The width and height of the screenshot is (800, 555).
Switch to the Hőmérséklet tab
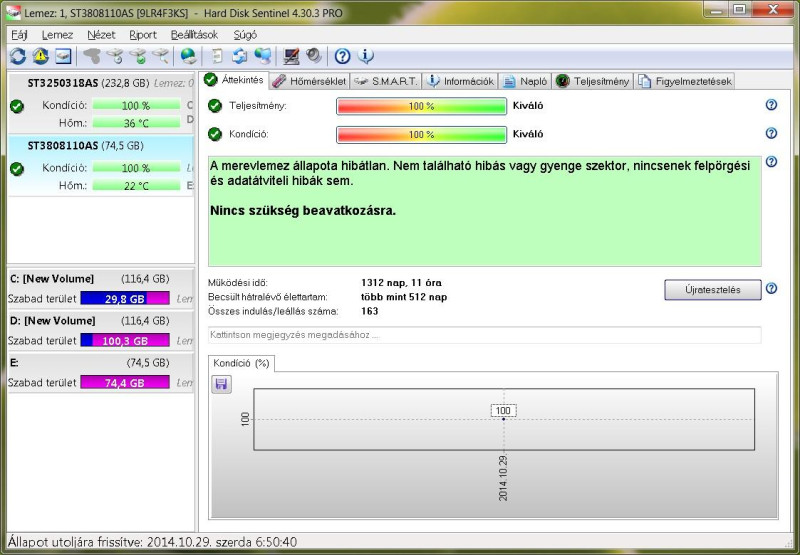coord(309,81)
